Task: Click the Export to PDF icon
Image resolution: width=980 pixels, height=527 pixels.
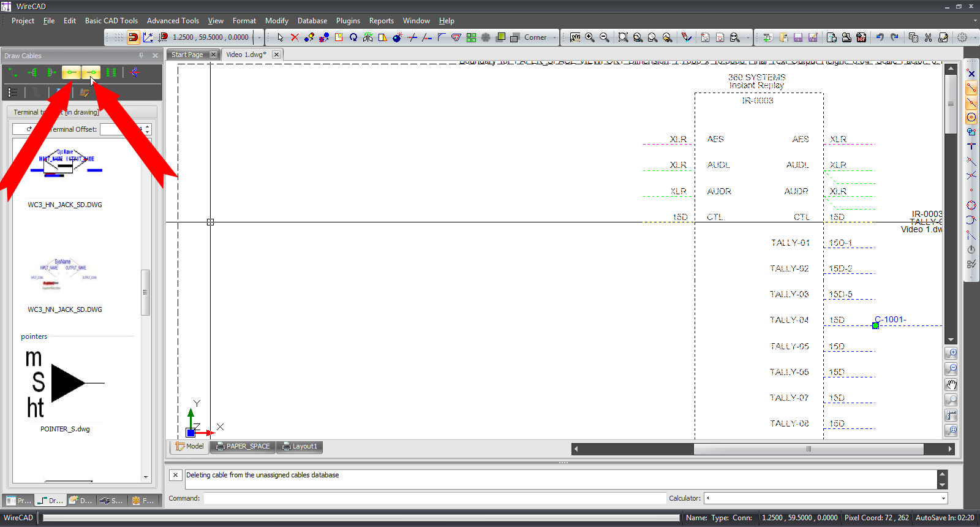Action: point(861,37)
